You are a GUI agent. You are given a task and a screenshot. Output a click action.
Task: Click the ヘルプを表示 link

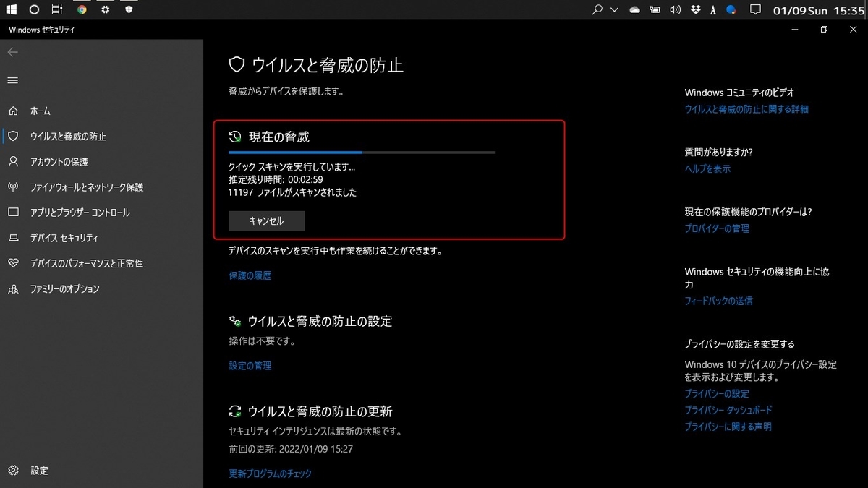(x=707, y=168)
